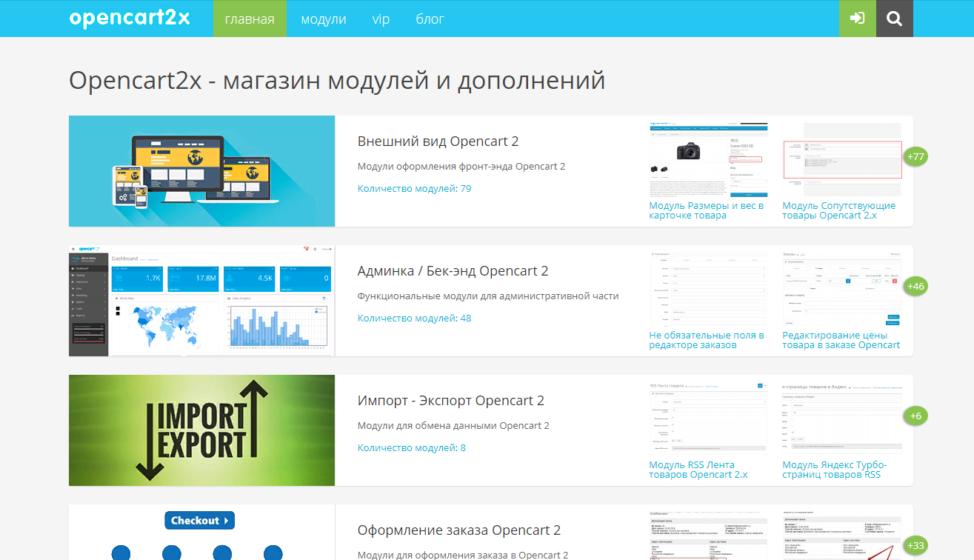This screenshot has width=974, height=560.
Task: Click Редактирование цены товара в заказе link
Action: 841,340
